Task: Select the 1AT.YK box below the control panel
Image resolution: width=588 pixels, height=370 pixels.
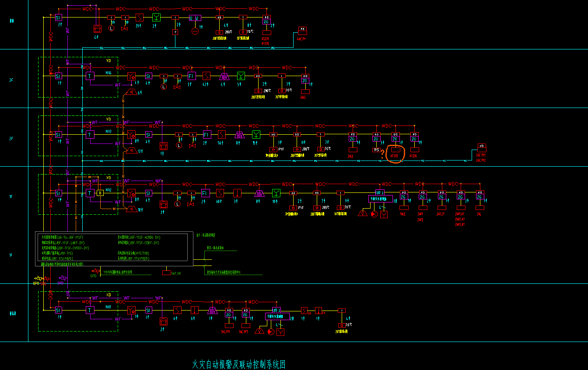Action: pos(167,273)
